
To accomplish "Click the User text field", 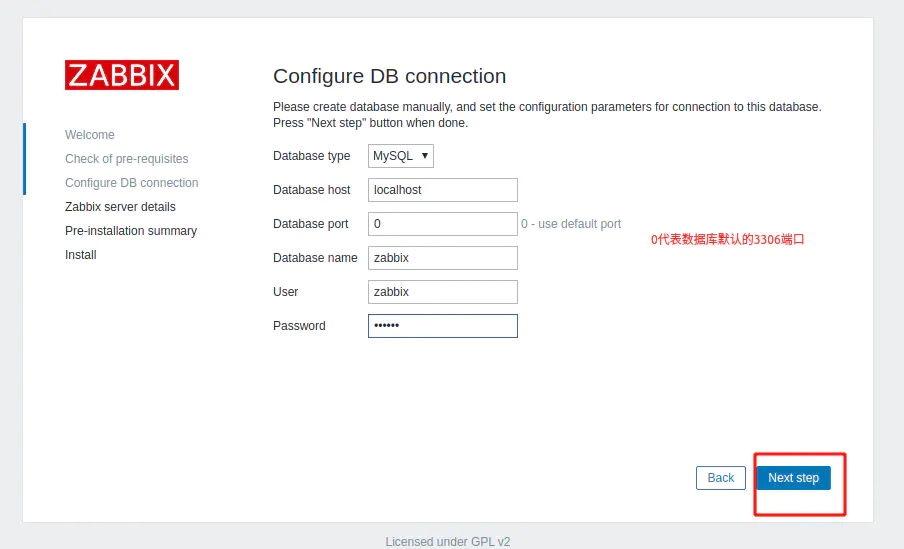I will coord(443,292).
